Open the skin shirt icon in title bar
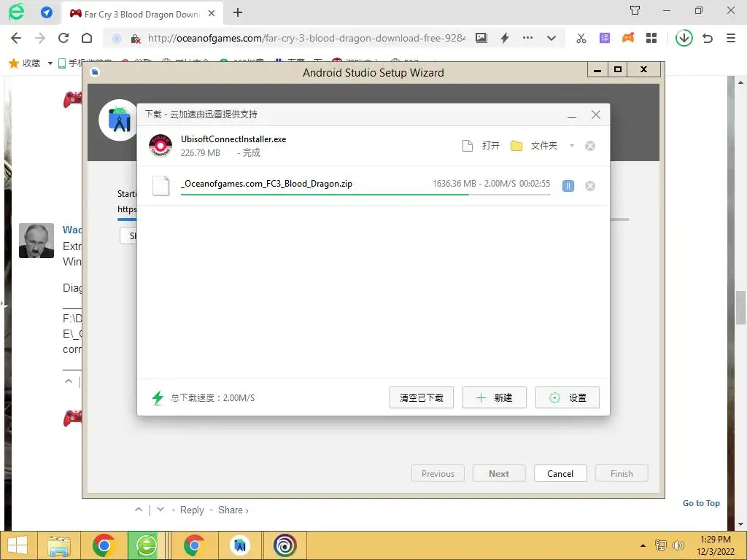 click(x=635, y=10)
